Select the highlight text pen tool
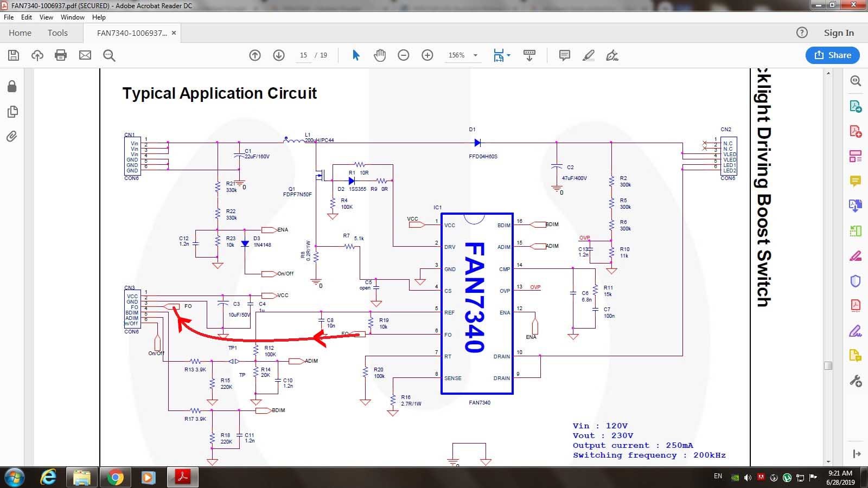This screenshot has height=488, width=868. pos(589,55)
